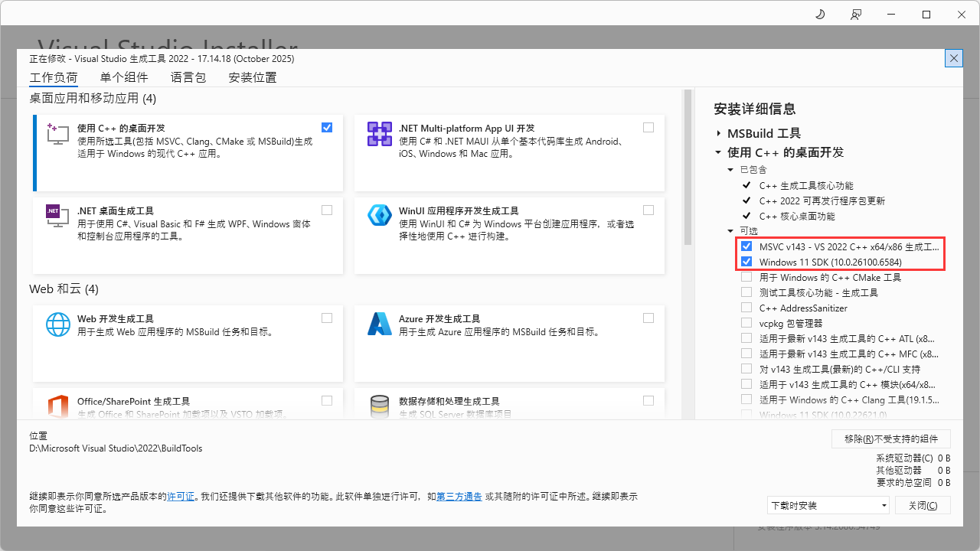Screen dimensions: 980x551
Task: Switch to the 单个组件 tab
Action: click(123, 77)
